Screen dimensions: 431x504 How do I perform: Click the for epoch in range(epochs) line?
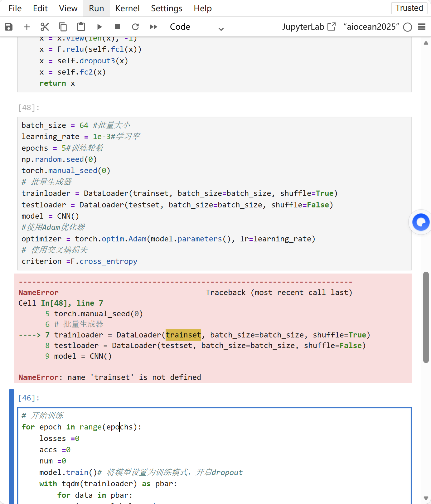[x=81, y=427]
